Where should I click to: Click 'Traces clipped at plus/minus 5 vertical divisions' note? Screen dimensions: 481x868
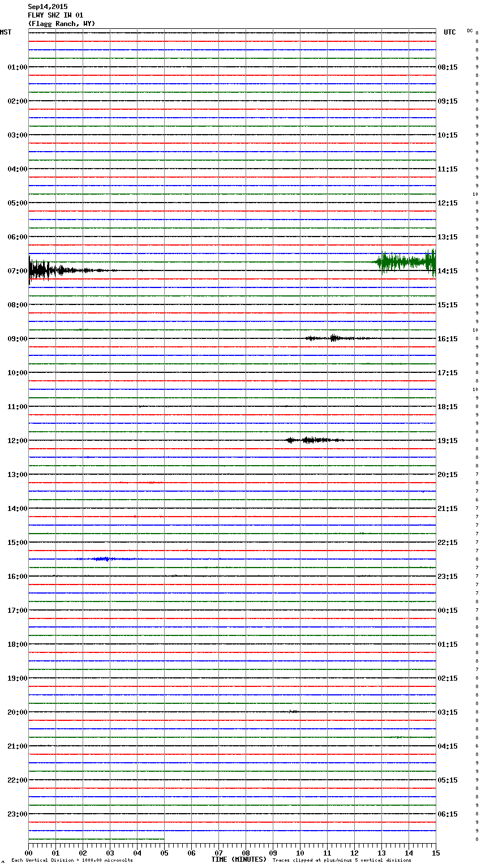(x=342, y=860)
